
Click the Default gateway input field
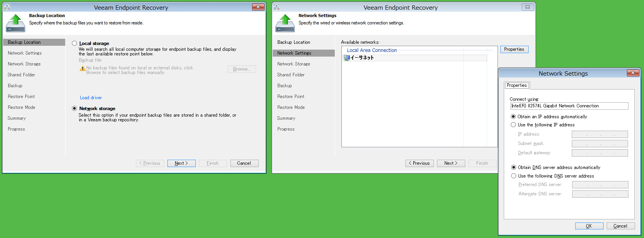(600, 153)
